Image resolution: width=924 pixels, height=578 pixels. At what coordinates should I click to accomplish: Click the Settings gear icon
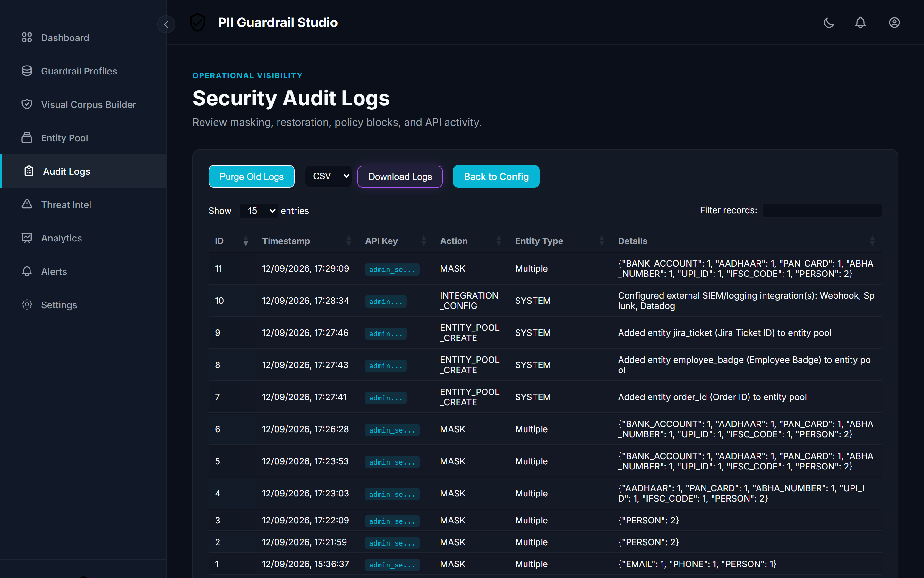click(27, 305)
